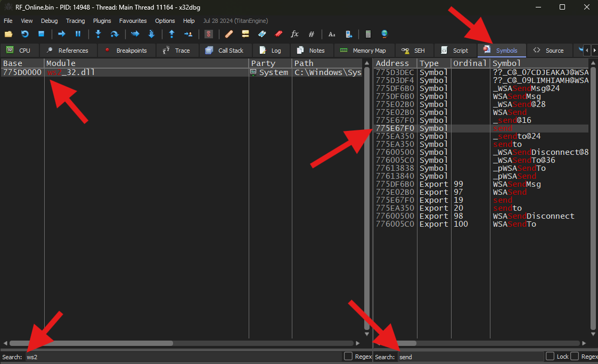Switch to the Source tab
598x364 pixels.
[549, 51]
